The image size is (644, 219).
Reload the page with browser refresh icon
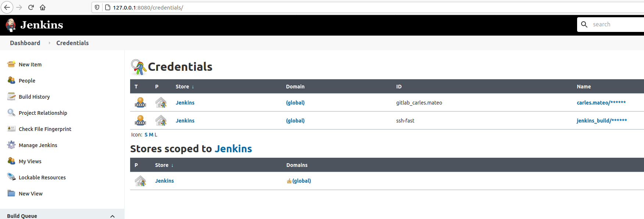31,7
